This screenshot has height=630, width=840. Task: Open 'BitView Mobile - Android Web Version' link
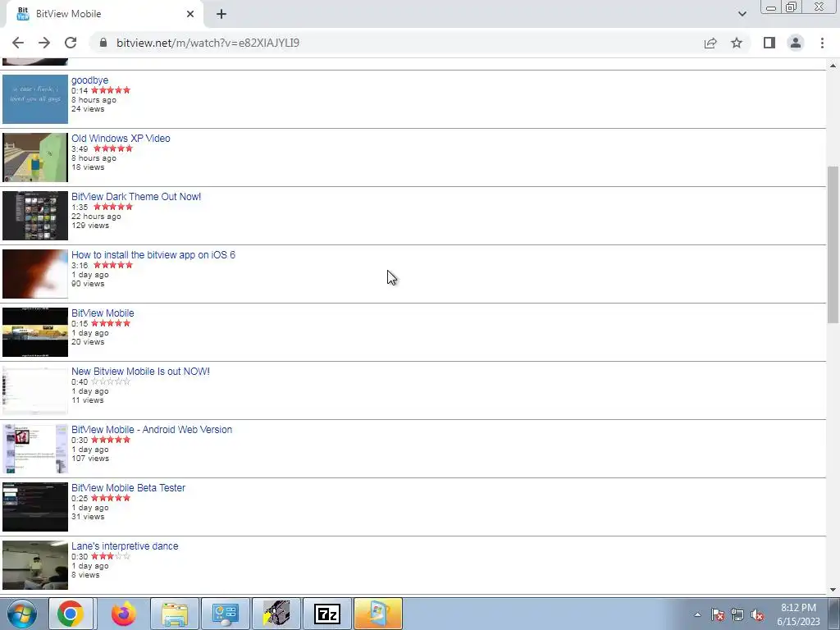tap(152, 430)
